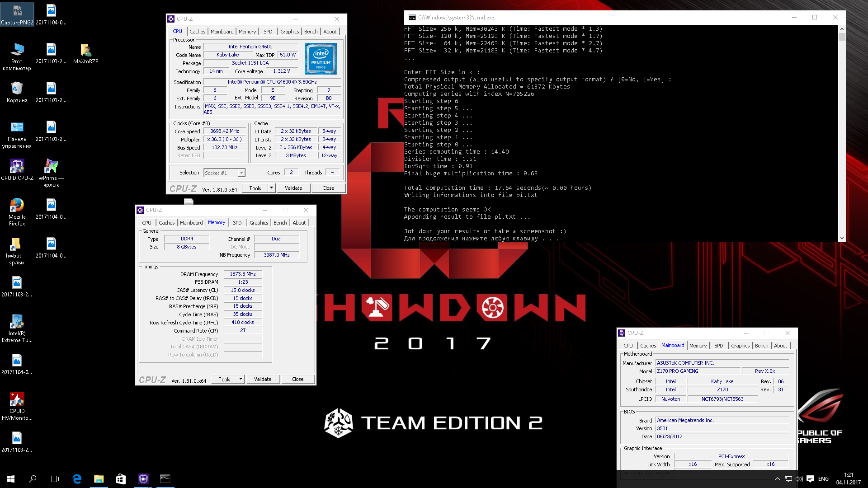The image size is (868, 488).
Task: Click DRAM Frequency 1573.8 MHz value
Action: [243, 274]
